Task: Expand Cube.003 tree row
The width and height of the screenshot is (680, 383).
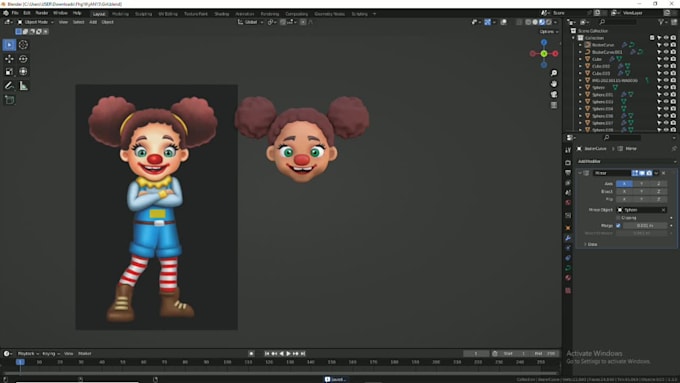Action: (580, 73)
